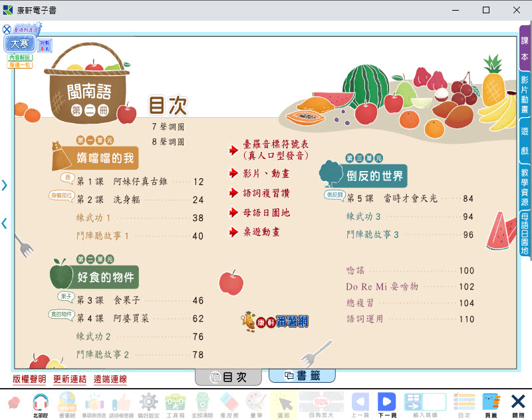Screen dimensions: 532x420
Task: Expand side panel with right chevron
Action: tap(4, 185)
